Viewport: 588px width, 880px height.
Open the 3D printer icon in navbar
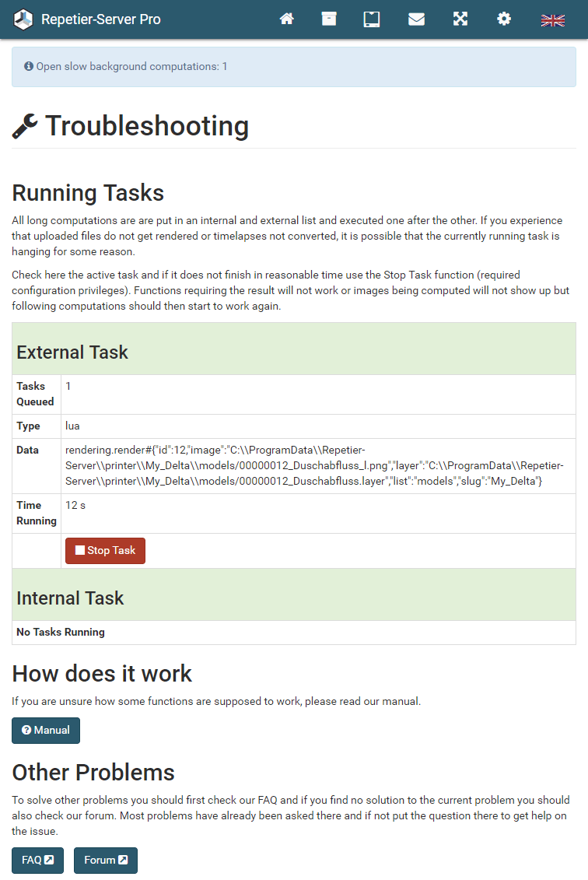click(371, 19)
